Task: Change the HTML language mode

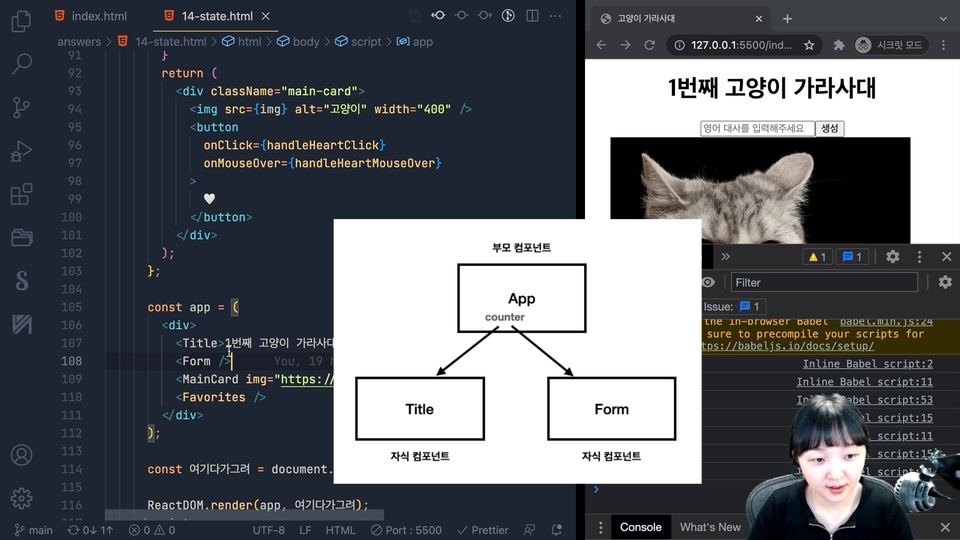Action: click(340, 530)
